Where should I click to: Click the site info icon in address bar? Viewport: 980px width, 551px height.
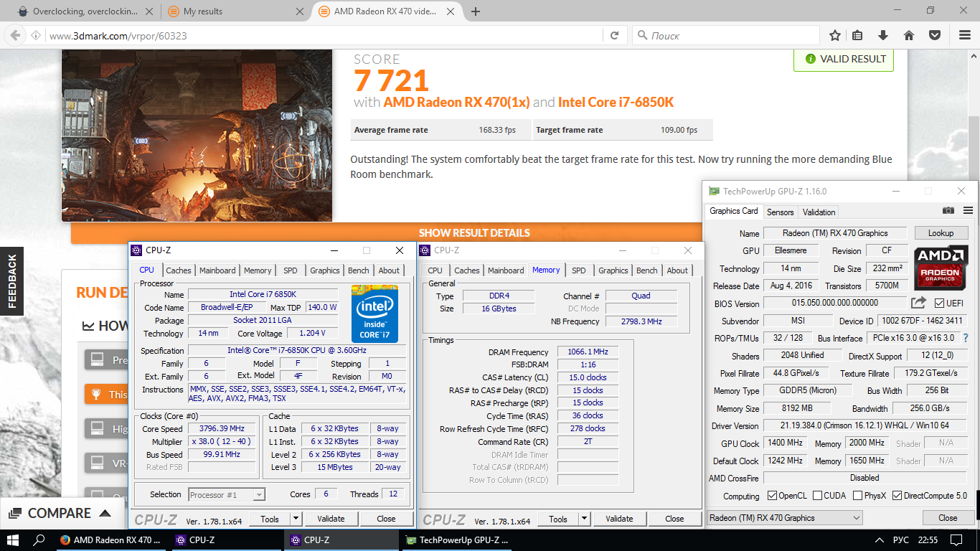pyautogui.click(x=36, y=35)
